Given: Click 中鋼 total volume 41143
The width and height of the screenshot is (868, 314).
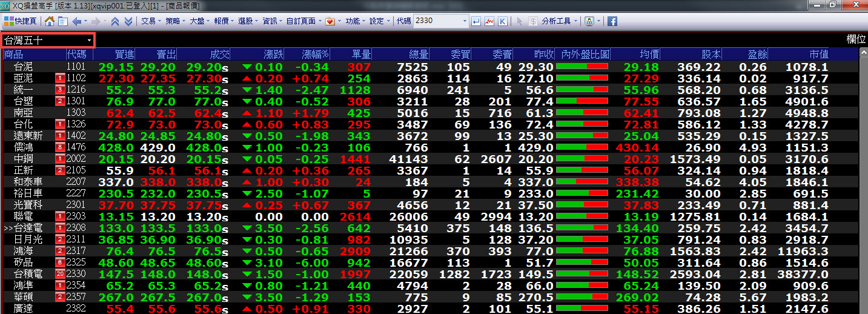Looking at the screenshot, I should [x=408, y=159].
